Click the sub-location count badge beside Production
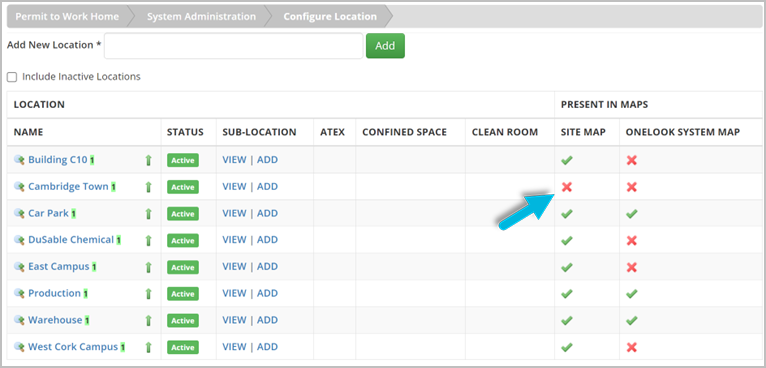The height and width of the screenshot is (368, 766). coord(85,294)
